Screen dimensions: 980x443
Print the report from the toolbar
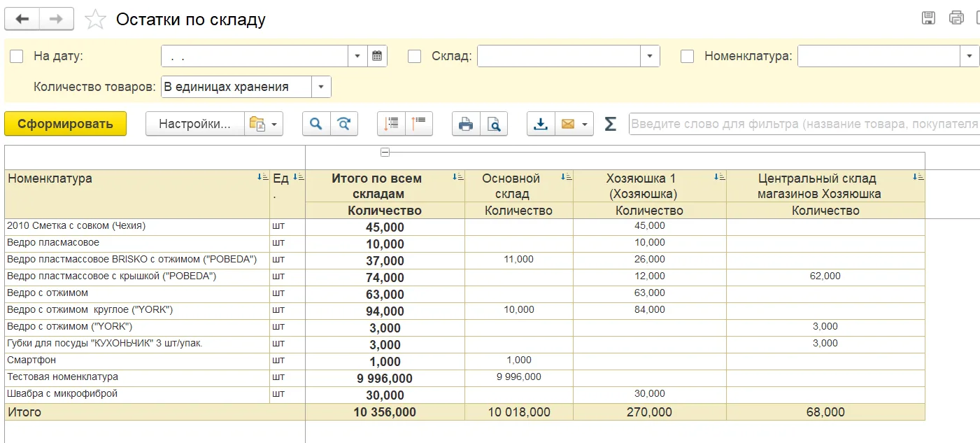(466, 124)
